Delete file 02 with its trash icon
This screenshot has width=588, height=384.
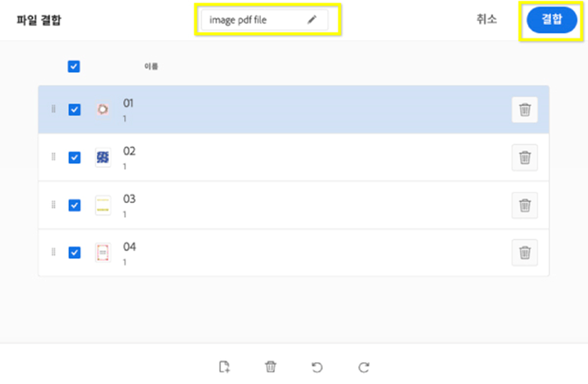coord(524,158)
